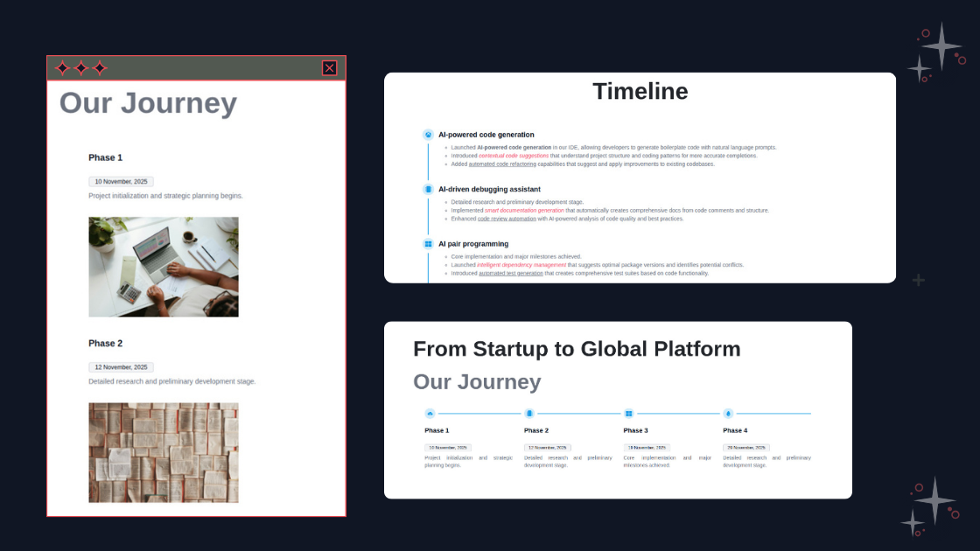The height and width of the screenshot is (551, 980).
Task: Click the '12 November, 2025' date badge in left panel
Action: [121, 367]
